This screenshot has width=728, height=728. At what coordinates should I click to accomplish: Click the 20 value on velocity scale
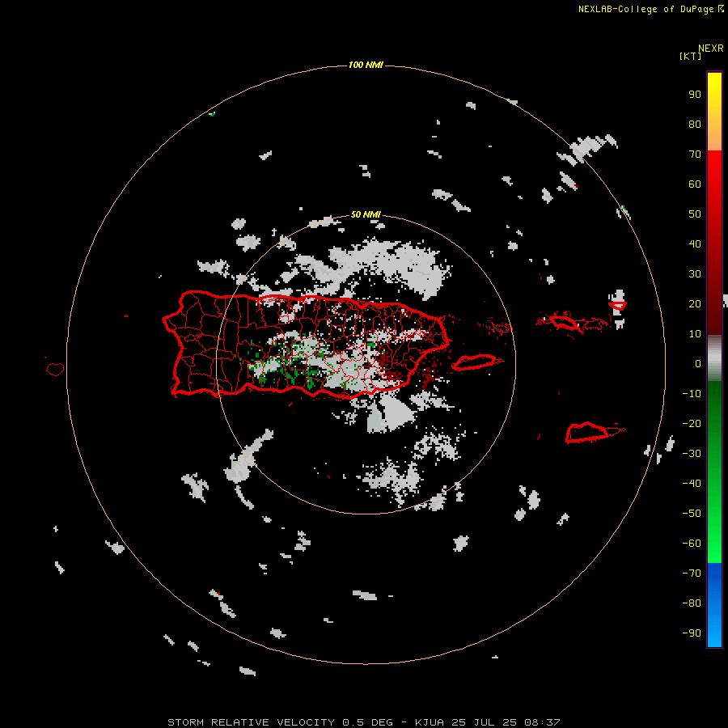click(x=695, y=303)
